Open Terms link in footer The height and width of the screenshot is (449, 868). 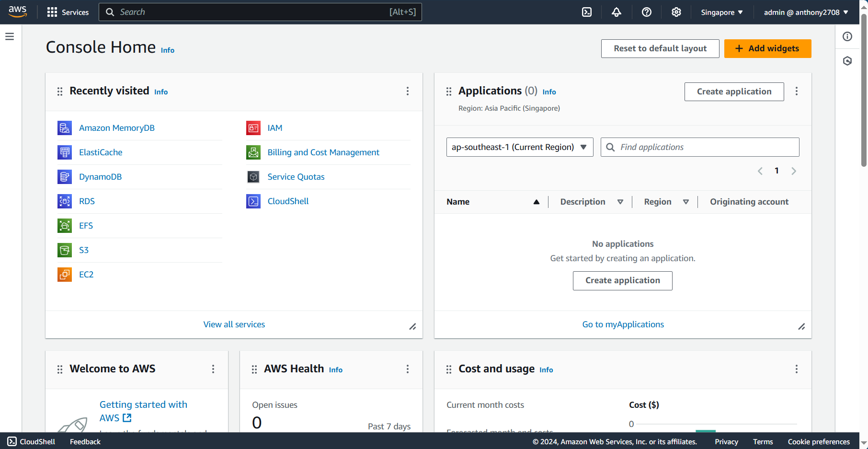(763, 442)
